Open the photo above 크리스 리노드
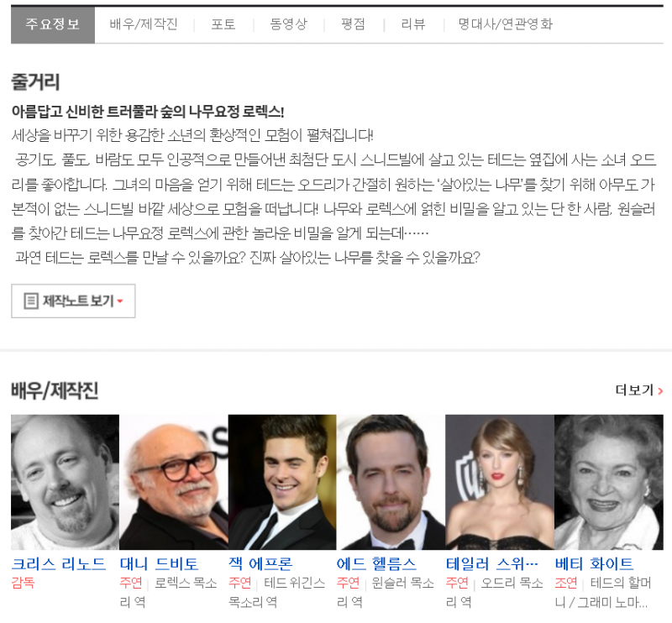This screenshot has width=672, height=623. [x=65, y=481]
